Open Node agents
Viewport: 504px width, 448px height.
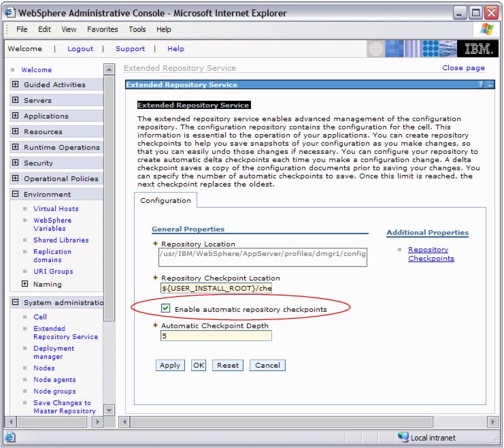tap(54, 379)
